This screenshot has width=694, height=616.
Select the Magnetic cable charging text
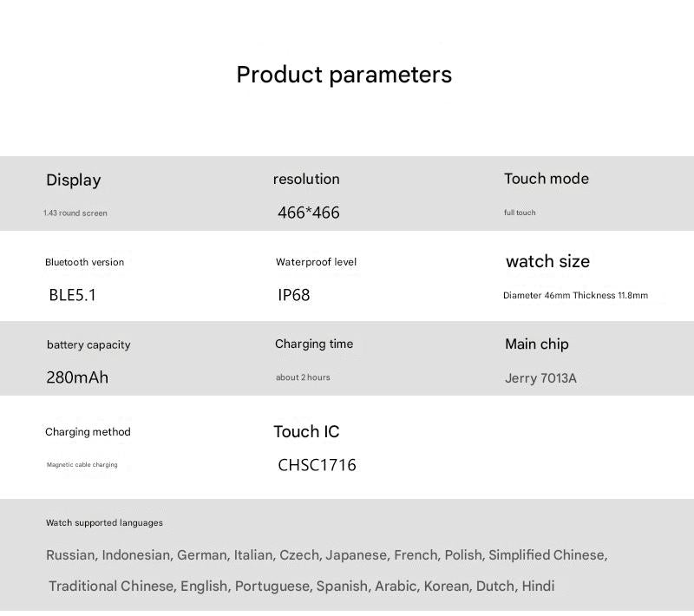point(82,465)
